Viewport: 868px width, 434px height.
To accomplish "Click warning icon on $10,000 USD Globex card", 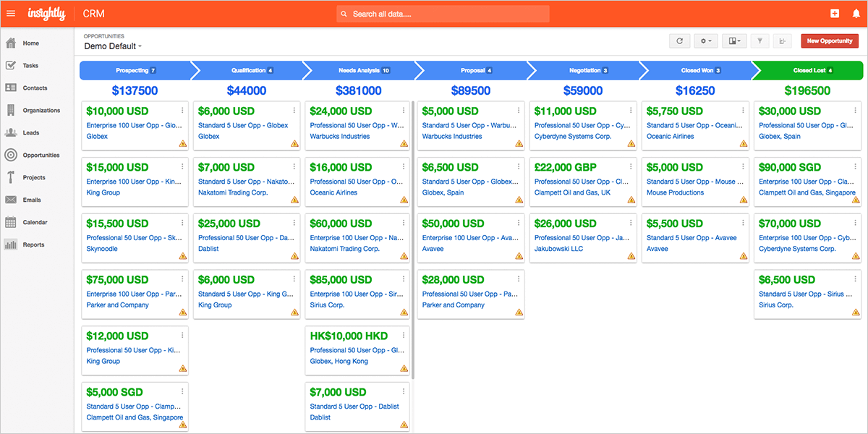I will pos(183,144).
